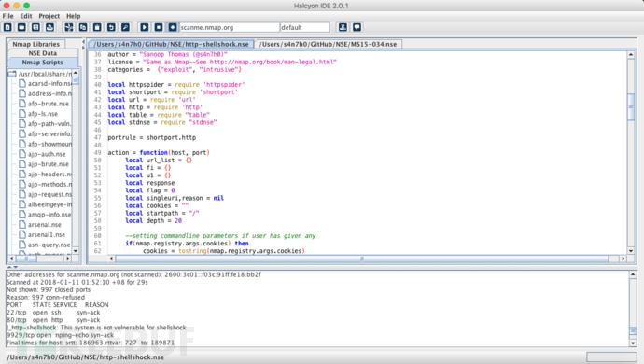Click the Open file folder icon
Viewport: 644px width, 364px height.
pos(21,27)
